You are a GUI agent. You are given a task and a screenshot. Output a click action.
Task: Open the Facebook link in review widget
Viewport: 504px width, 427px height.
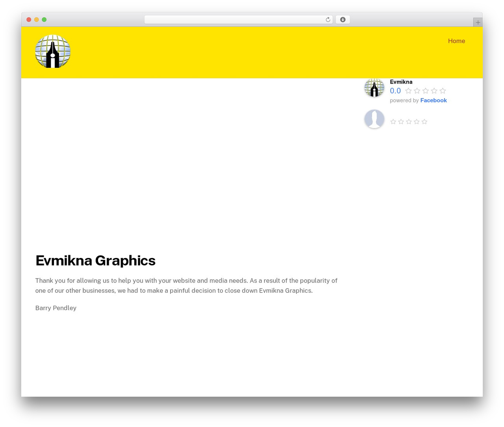click(434, 100)
